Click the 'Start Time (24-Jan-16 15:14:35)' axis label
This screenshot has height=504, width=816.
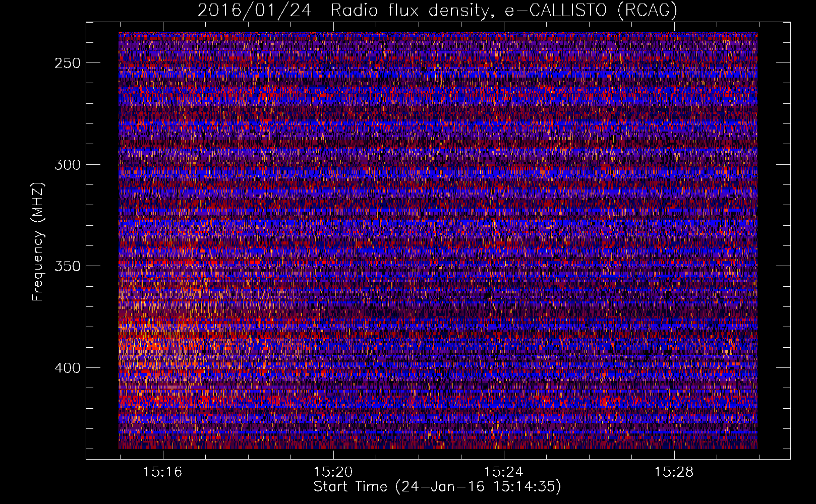click(437, 487)
